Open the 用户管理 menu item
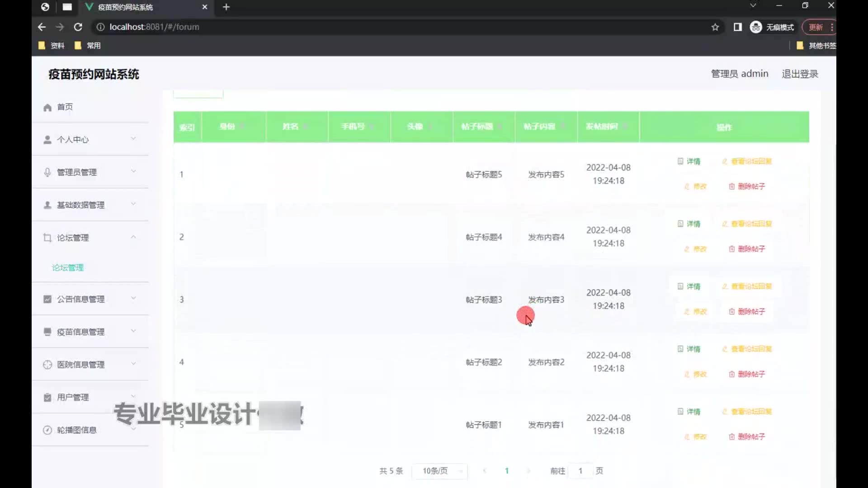This screenshot has height=488, width=868. (x=73, y=397)
